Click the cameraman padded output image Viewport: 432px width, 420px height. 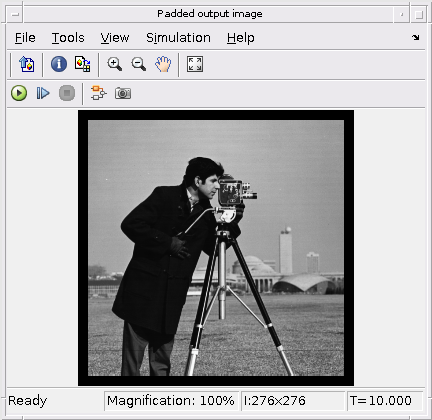click(x=216, y=248)
